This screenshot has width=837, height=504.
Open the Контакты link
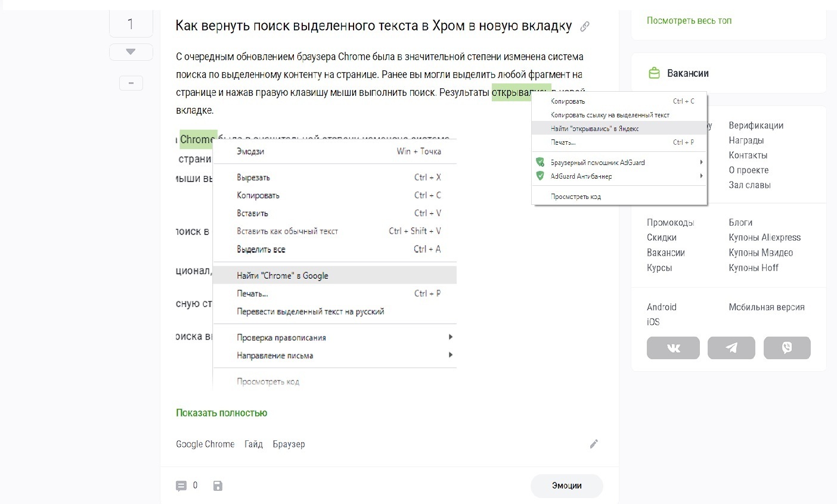(x=748, y=155)
